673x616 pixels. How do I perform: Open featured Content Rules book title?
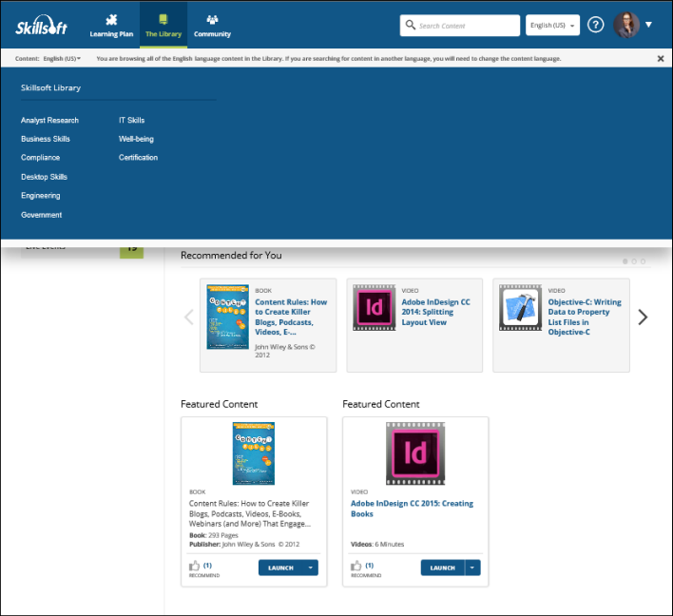(249, 513)
